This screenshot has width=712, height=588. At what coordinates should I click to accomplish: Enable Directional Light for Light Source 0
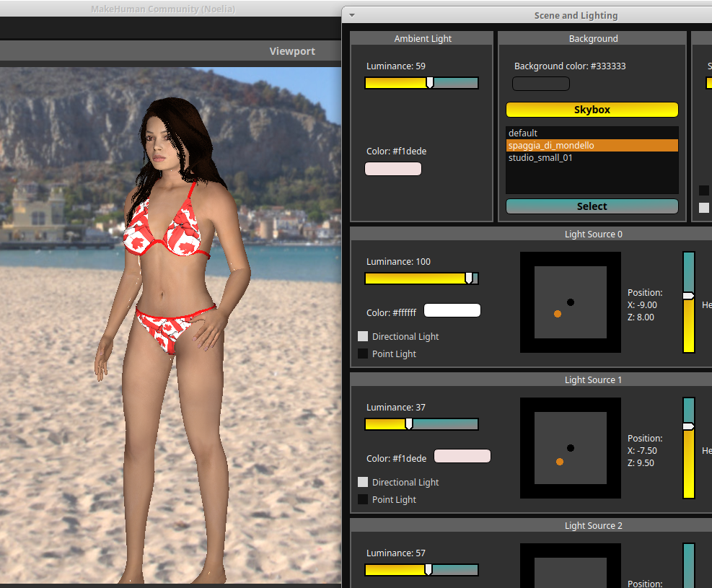363,337
